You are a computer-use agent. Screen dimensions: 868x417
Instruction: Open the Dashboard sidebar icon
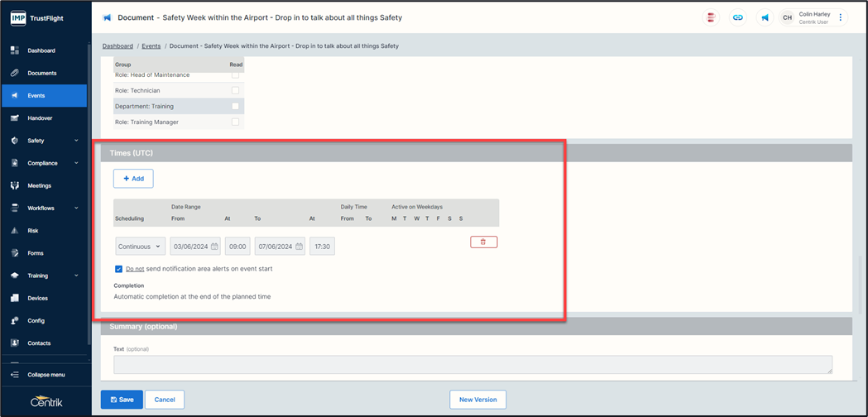click(x=15, y=50)
